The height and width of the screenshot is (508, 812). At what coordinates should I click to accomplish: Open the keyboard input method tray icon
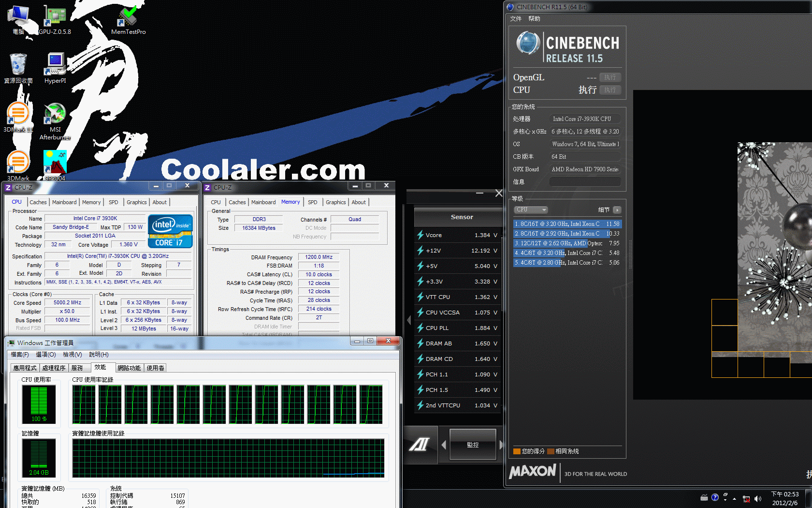coord(704,497)
